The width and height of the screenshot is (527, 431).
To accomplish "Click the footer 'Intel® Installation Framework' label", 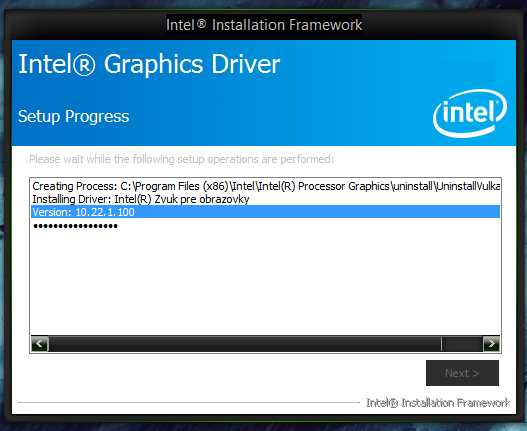I will 438,402.
